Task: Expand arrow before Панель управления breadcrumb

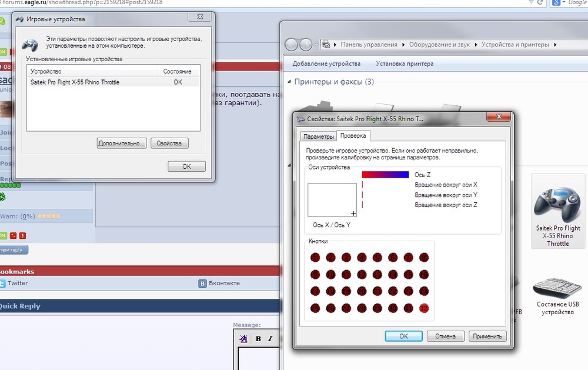Action: point(335,45)
